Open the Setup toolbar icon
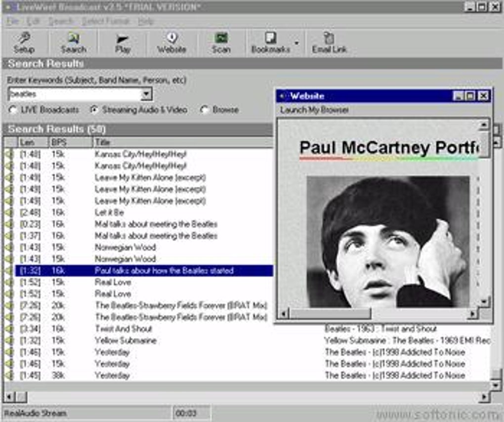Image resolution: width=504 pixels, height=422 pixels. point(24,42)
